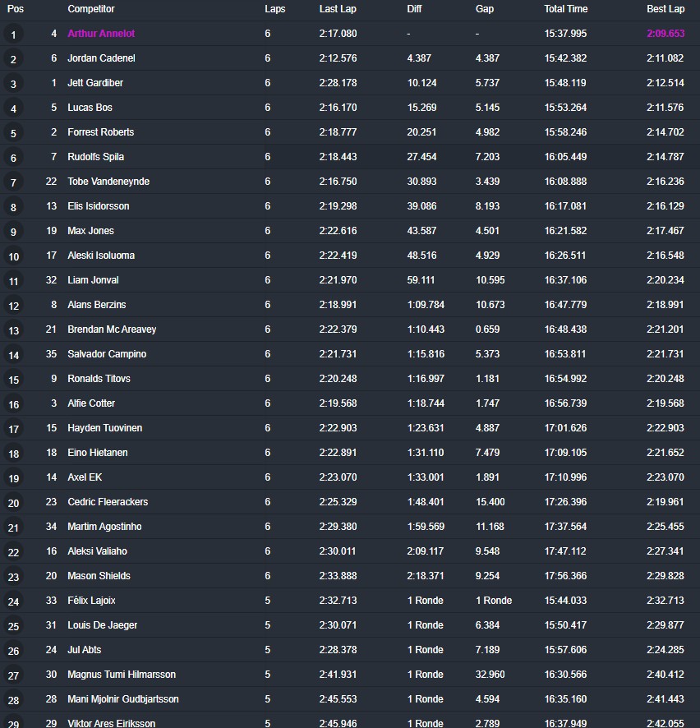The image size is (700, 728).
Task: Click the position 1 circle badge
Action: (x=13, y=35)
